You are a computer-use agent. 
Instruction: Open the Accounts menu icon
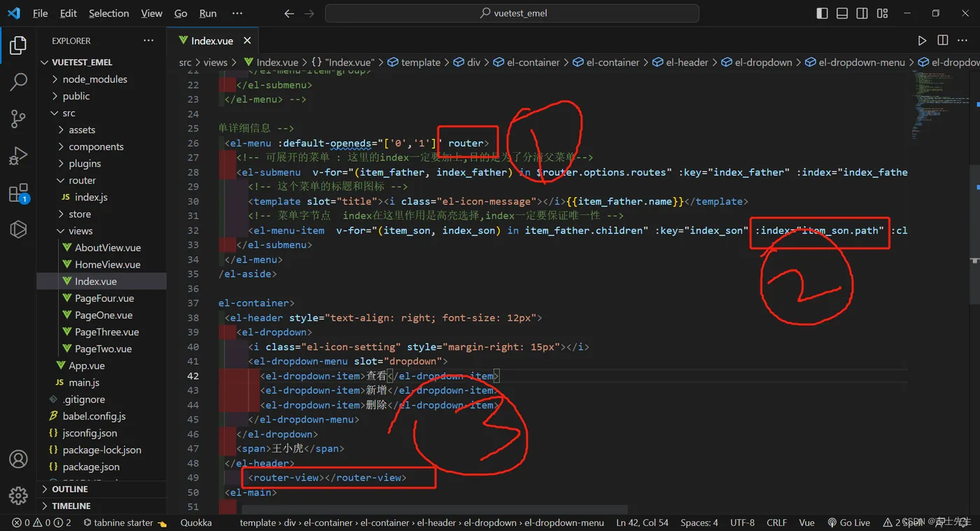18,459
